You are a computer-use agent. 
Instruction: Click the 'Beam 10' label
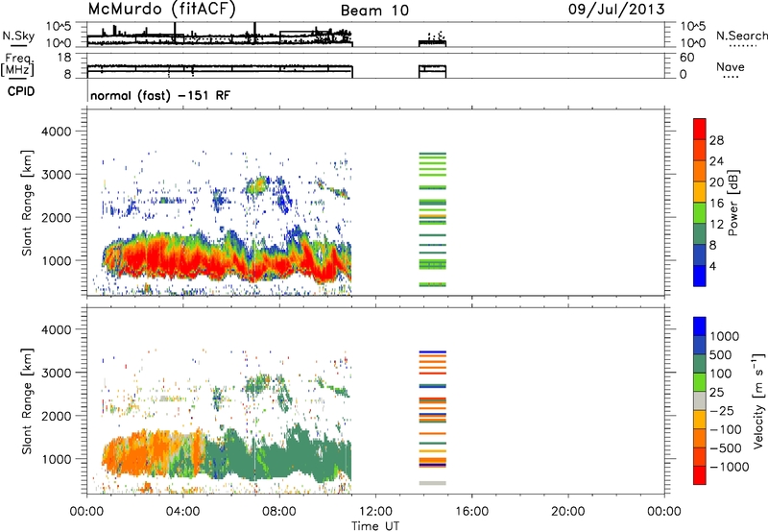coord(374,11)
